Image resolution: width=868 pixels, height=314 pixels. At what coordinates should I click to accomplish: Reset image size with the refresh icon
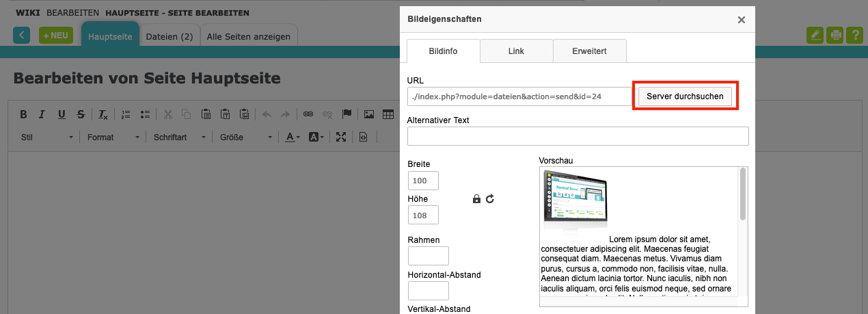(489, 199)
